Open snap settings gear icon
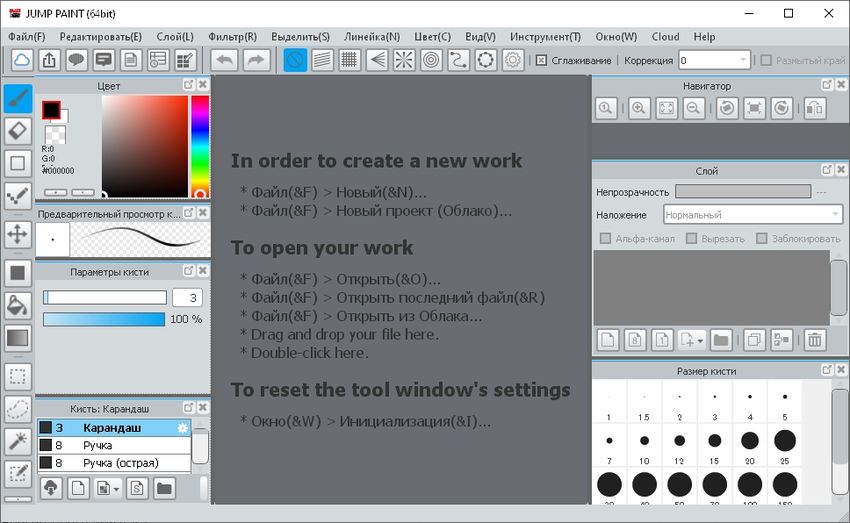The height and width of the screenshot is (523, 850). coord(513,60)
